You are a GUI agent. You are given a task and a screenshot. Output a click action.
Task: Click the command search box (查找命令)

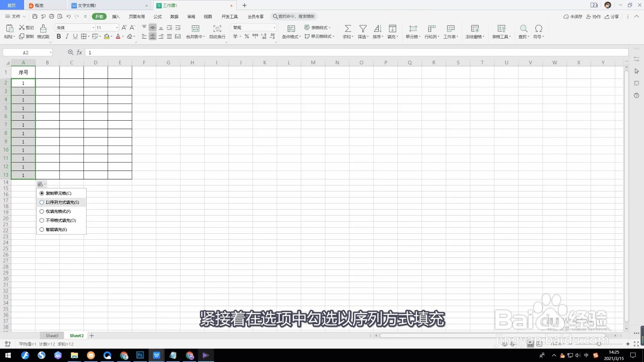click(x=294, y=16)
